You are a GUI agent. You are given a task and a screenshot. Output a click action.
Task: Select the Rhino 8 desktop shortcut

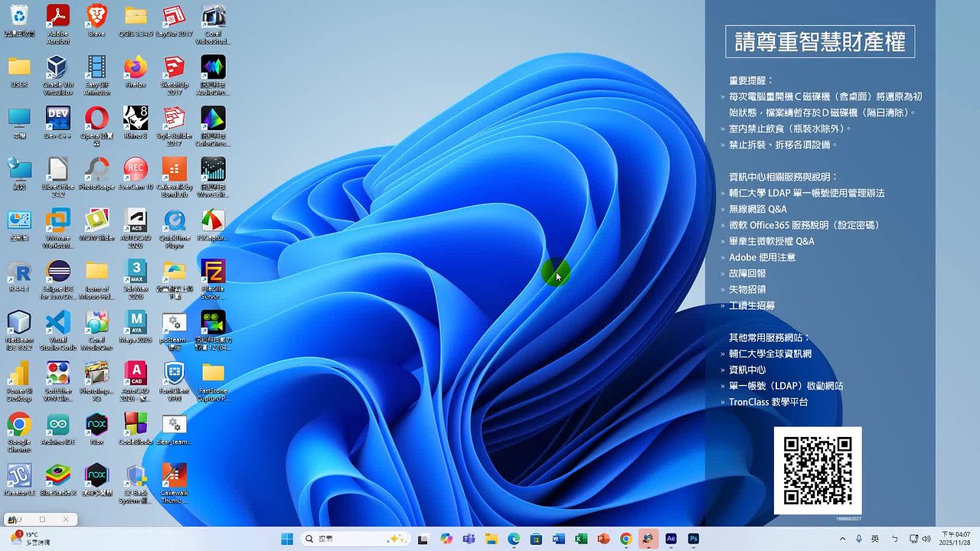pyautogui.click(x=136, y=119)
